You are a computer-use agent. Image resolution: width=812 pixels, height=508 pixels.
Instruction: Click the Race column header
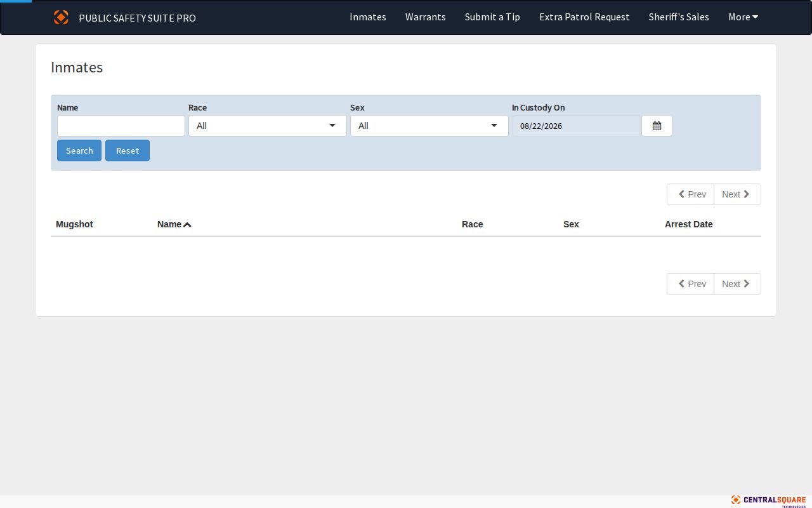click(x=473, y=224)
